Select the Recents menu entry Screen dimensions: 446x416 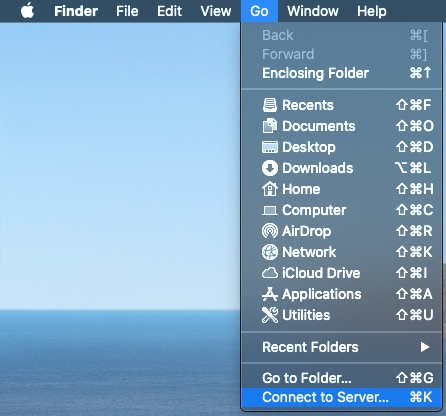click(x=342, y=105)
